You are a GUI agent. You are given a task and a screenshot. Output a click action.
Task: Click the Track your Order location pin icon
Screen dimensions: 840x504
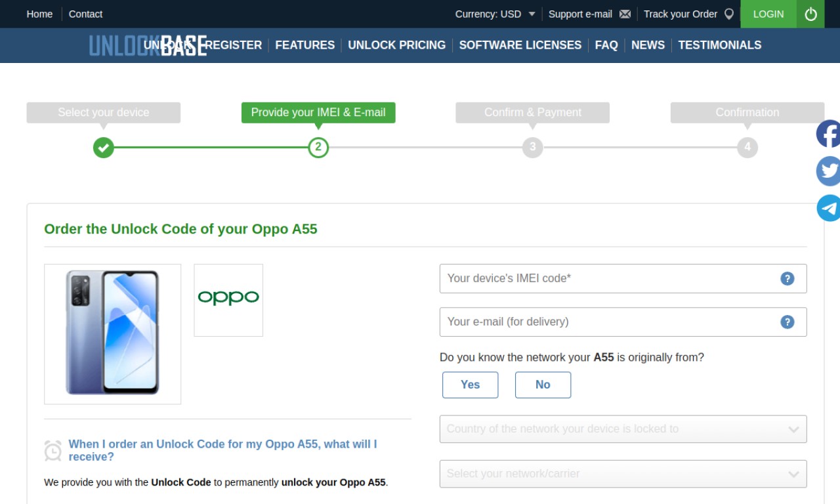(x=728, y=14)
